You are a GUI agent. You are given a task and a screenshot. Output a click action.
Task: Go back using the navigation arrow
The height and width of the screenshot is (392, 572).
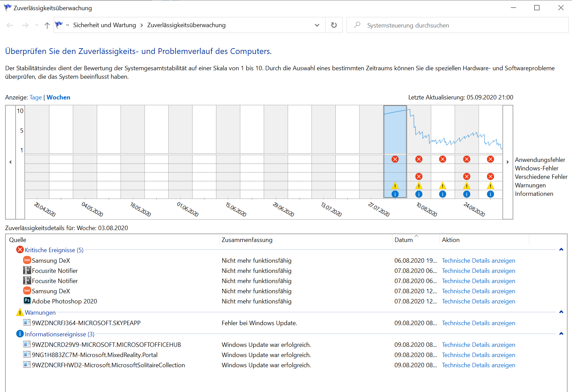(10, 25)
